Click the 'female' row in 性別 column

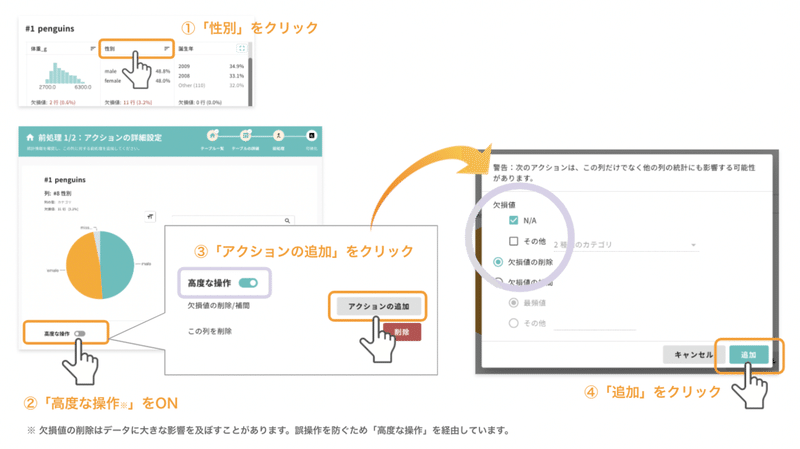point(137,81)
